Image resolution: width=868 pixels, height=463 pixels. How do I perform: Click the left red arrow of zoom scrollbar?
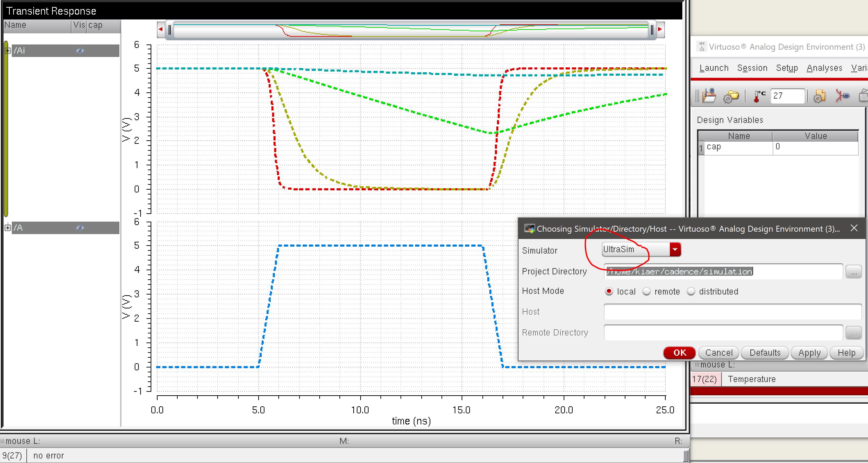point(161,29)
